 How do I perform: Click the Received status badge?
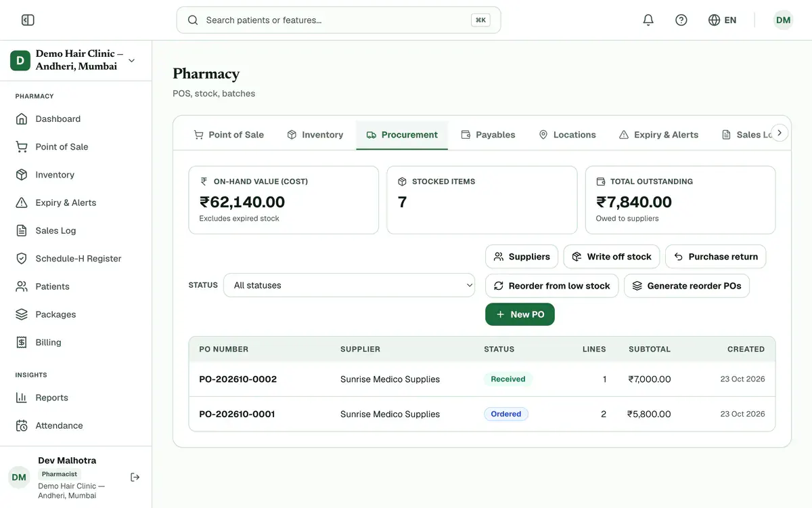(x=508, y=379)
